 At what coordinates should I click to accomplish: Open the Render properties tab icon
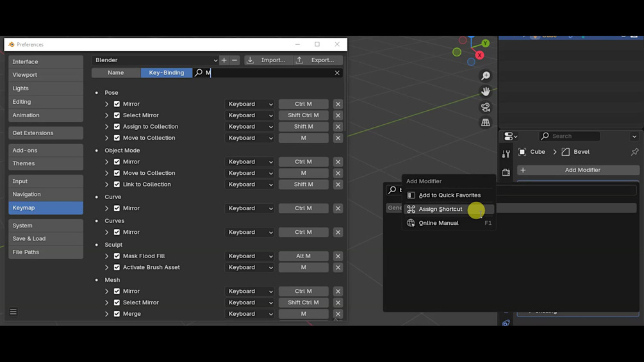[x=506, y=172]
